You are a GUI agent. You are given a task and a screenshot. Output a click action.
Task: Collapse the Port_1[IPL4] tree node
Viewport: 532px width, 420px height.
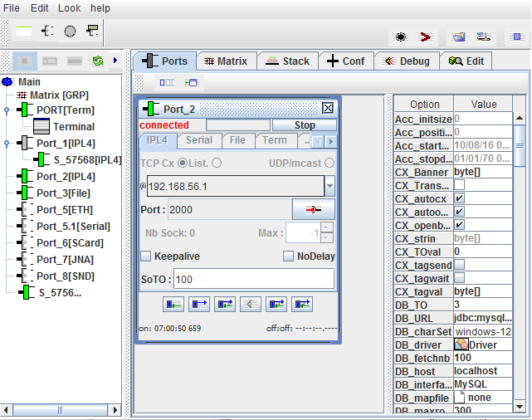[7, 144]
